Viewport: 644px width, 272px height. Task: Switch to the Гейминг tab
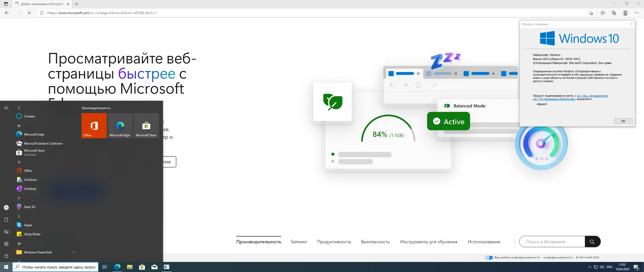pos(299,242)
